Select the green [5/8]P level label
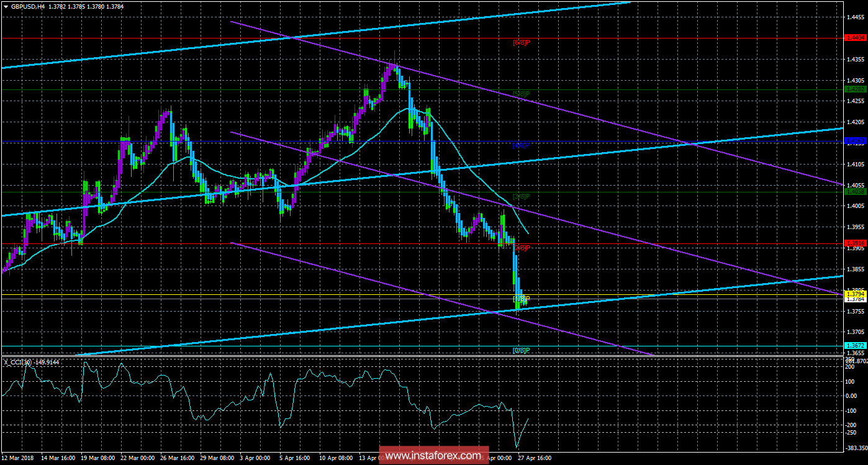 (x=521, y=94)
